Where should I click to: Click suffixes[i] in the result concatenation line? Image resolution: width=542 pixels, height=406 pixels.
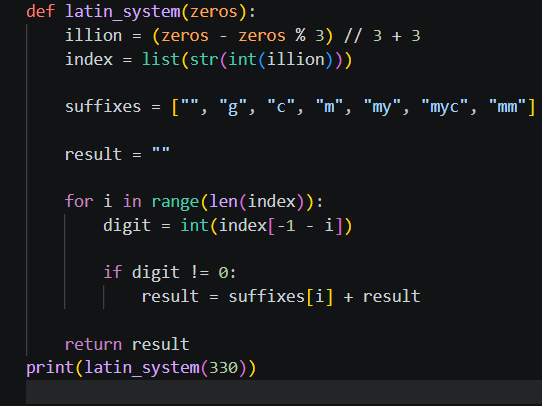[280, 296]
